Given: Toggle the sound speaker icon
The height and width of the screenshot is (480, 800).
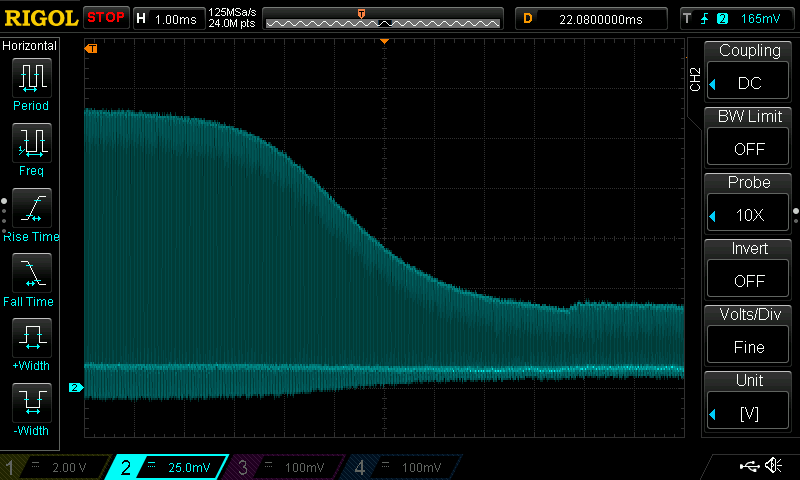Looking at the screenshot, I should pos(772,466).
